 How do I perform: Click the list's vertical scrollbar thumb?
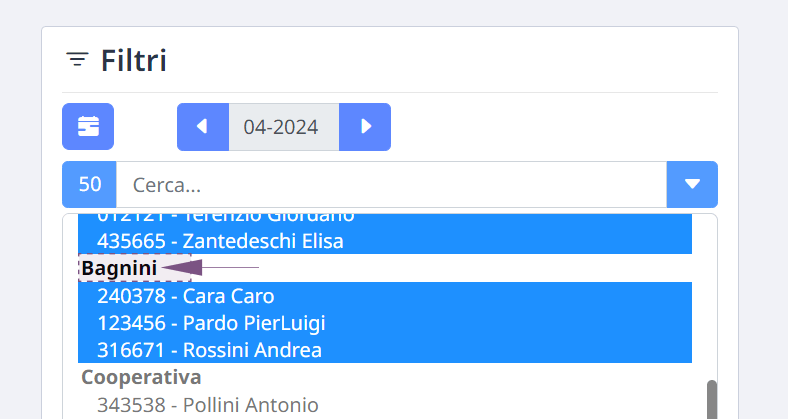point(712,399)
